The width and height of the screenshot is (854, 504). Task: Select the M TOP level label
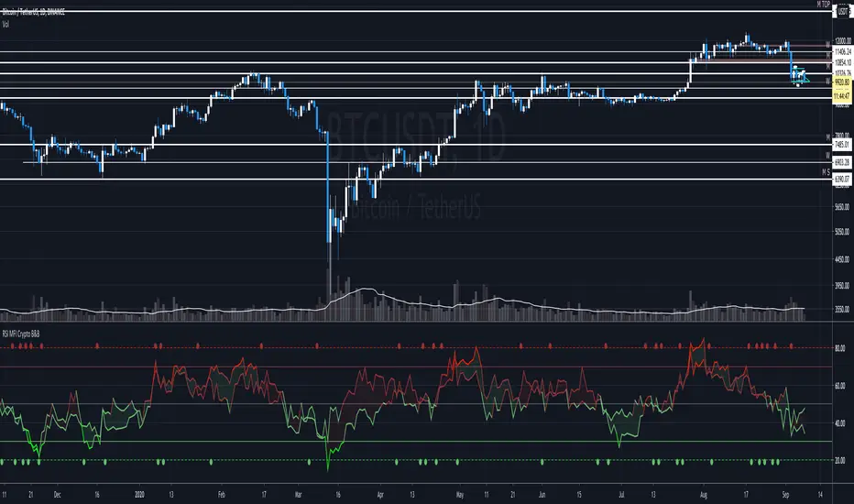click(823, 5)
